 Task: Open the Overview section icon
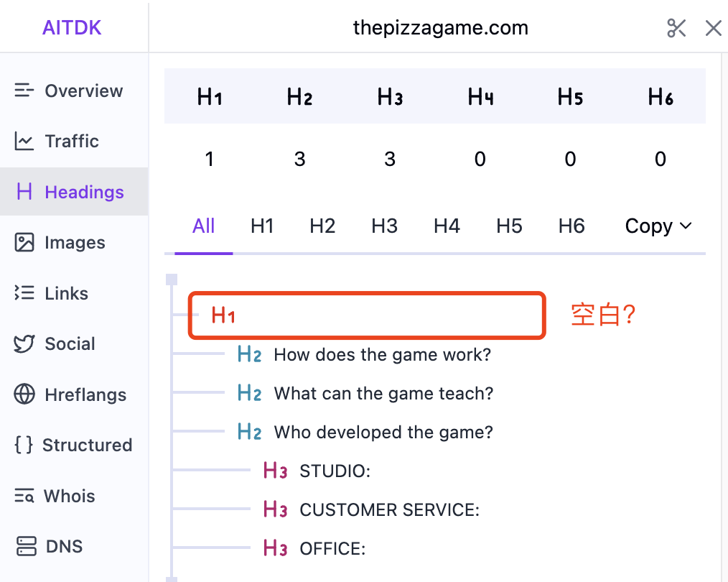[24, 91]
